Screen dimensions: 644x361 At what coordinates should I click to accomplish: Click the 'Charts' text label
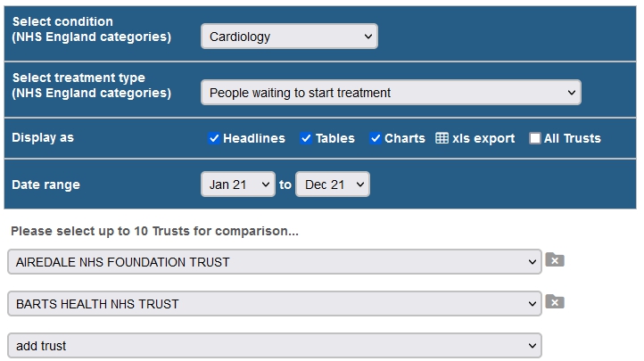405,138
